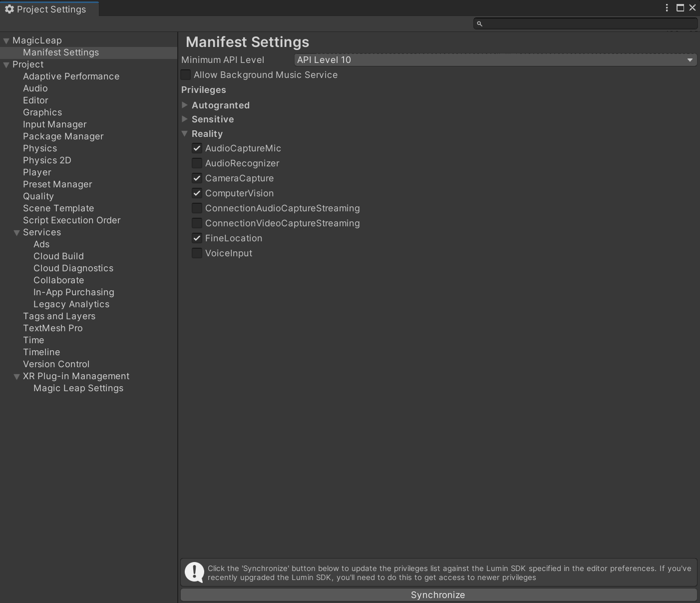
Task: Expand the Autogranted privileges section
Action: (x=185, y=105)
